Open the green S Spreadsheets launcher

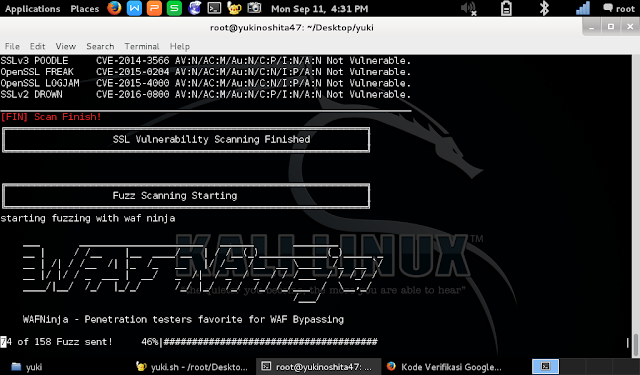tap(174, 8)
